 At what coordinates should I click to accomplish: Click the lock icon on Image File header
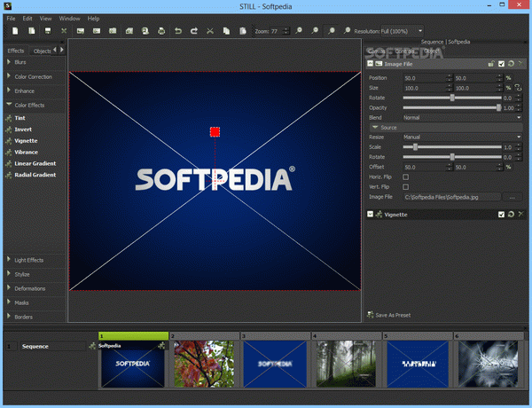coord(491,64)
